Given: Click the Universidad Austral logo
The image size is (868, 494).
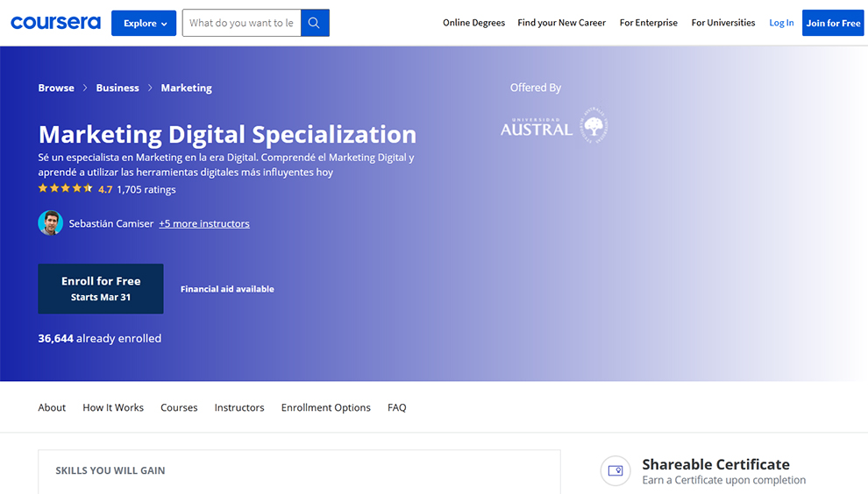Looking at the screenshot, I should (554, 128).
